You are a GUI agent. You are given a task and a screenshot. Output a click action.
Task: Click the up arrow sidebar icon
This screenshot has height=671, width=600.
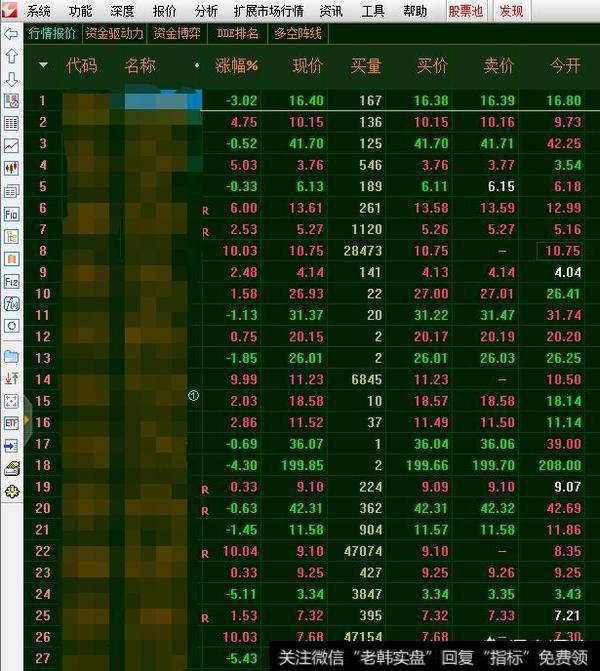click(11, 56)
